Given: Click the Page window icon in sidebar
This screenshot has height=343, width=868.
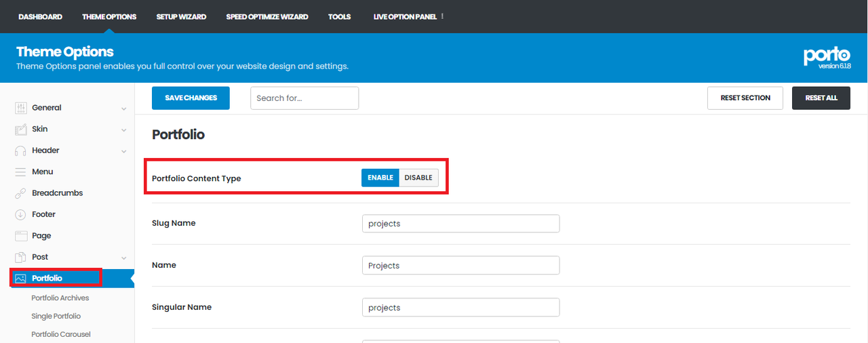Looking at the screenshot, I should tap(20, 236).
